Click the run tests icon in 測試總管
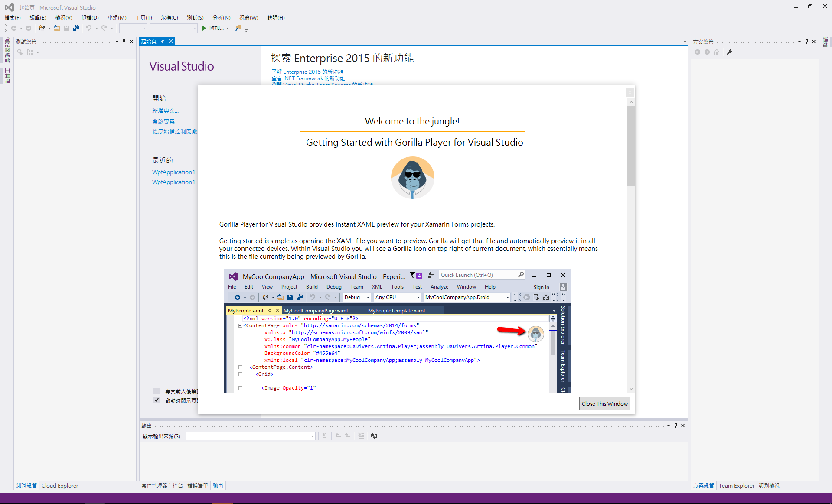This screenshot has height=504, width=832. point(20,52)
